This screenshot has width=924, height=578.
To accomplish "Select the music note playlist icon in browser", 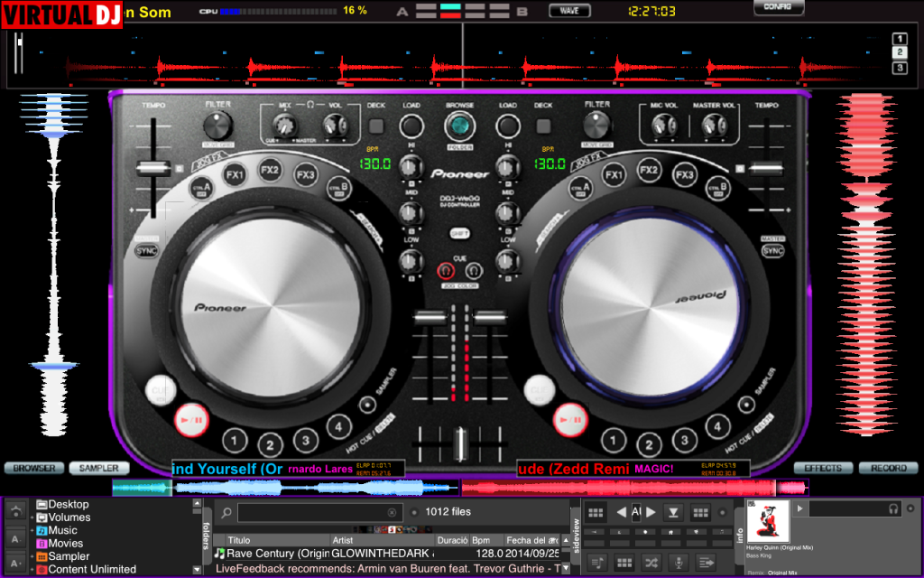I will click(x=597, y=564).
